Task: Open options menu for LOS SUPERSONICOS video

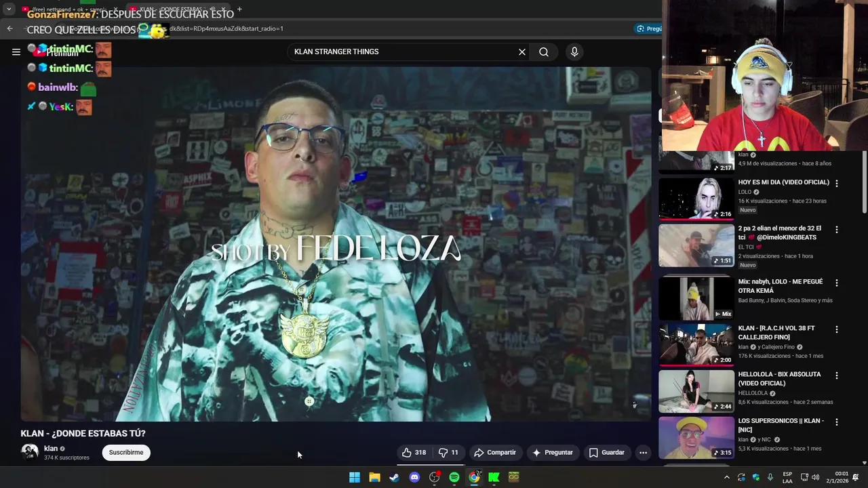Action: click(836, 422)
